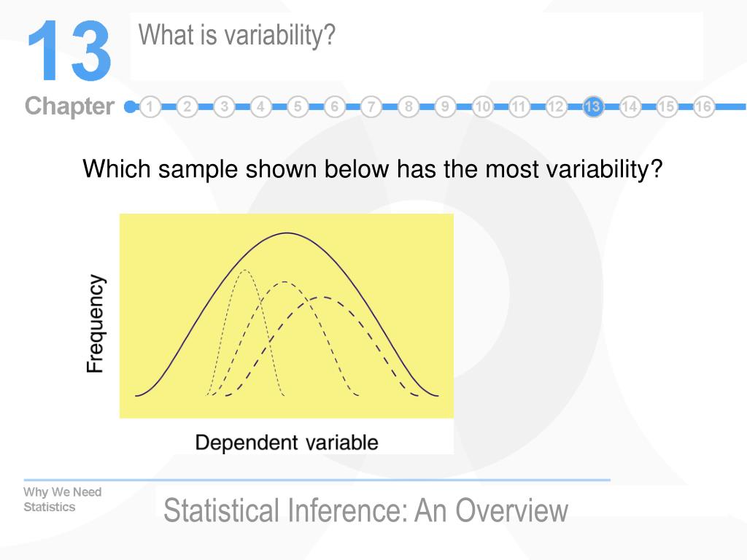Open chapter 16 circle

click(x=703, y=106)
